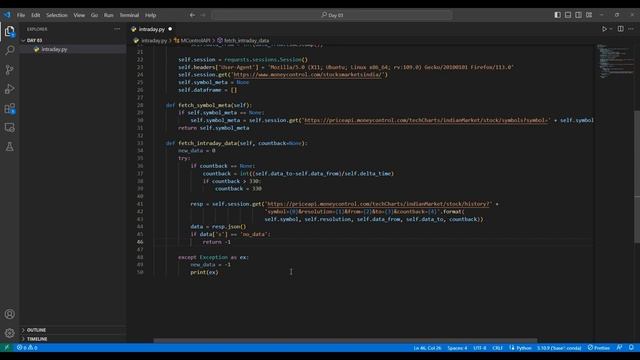
Task: Open Explorer Views and More Actions ellipsis
Action: coord(117,29)
